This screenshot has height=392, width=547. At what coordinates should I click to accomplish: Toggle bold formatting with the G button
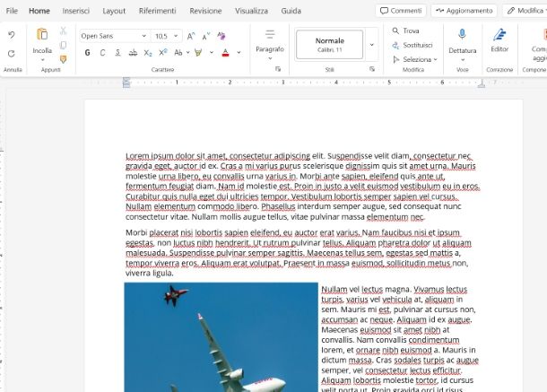pyautogui.click(x=88, y=53)
